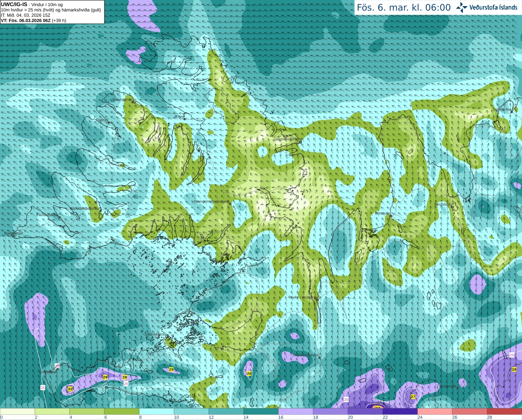Click the Gufuskálar station label
This screenshot has height=420, width=522.
coord(48,372)
